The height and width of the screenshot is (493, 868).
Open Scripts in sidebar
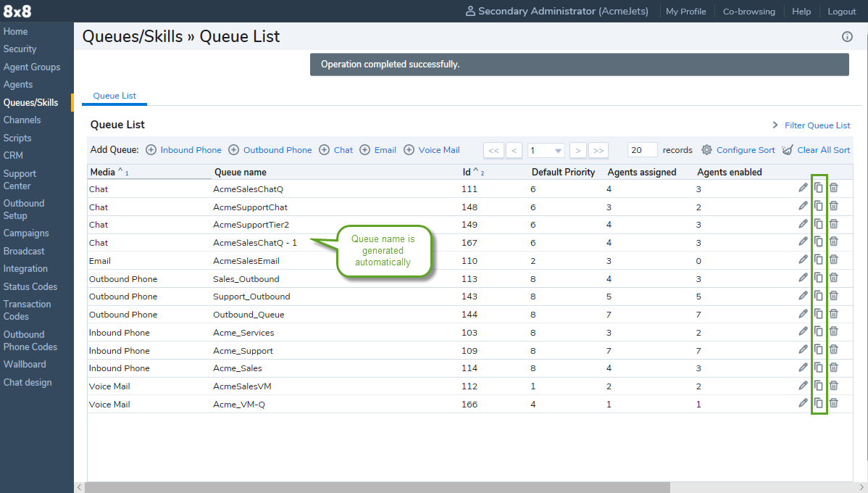tap(17, 138)
